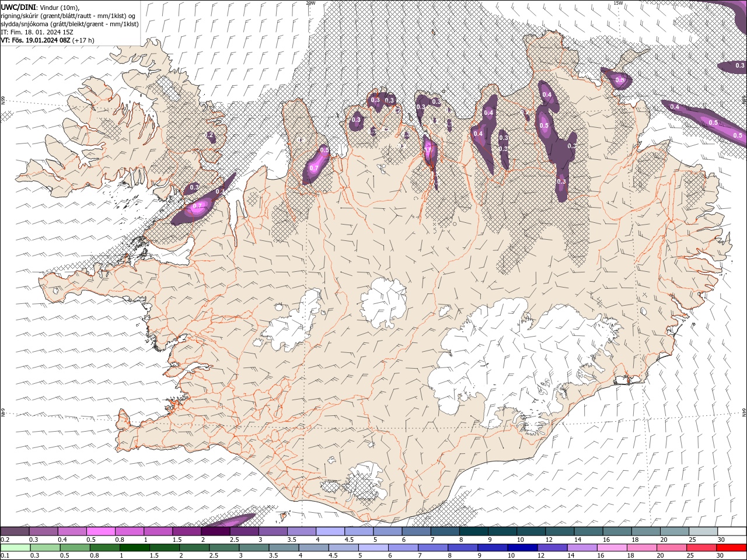Image resolution: width=747 pixels, height=560 pixels.
Task: Click the medium green 0.5 rain scale swatch
Action: point(75,548)
